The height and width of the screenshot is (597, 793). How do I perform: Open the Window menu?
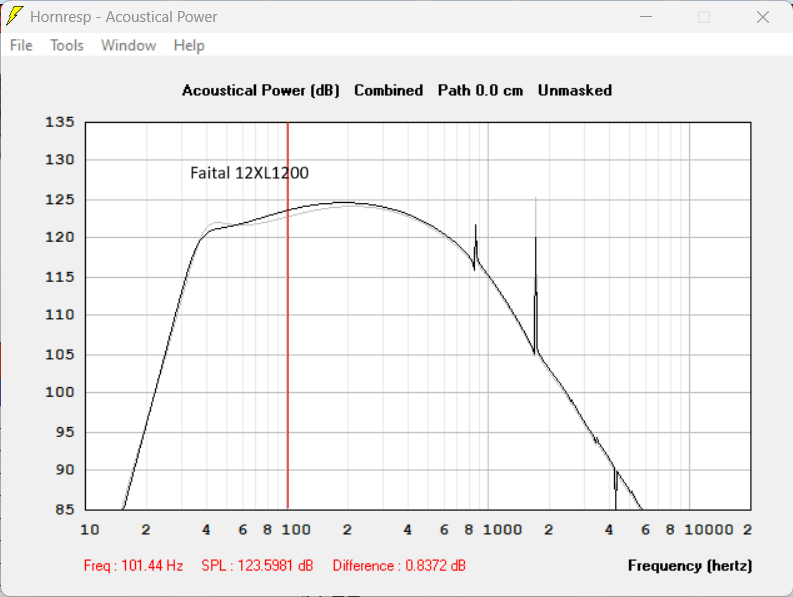pyautogui.click(x=128, y=46)
